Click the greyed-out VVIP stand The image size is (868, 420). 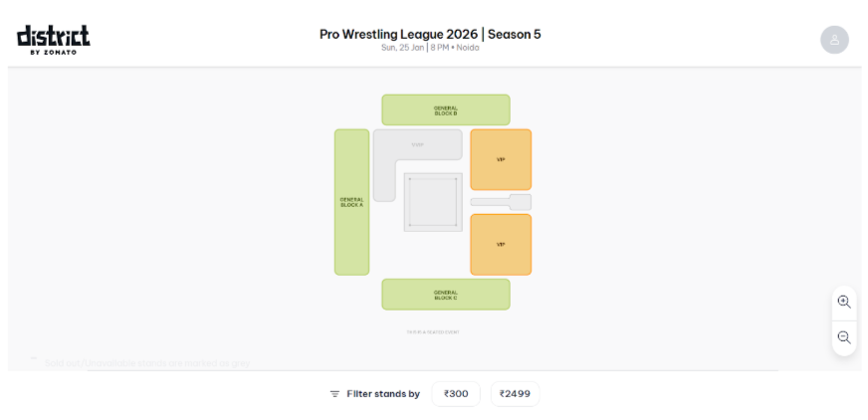click(x=417, y=144)
